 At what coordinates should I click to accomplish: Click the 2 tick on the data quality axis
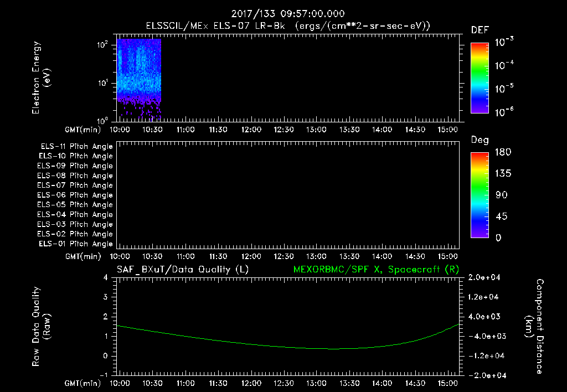[106, 317]
